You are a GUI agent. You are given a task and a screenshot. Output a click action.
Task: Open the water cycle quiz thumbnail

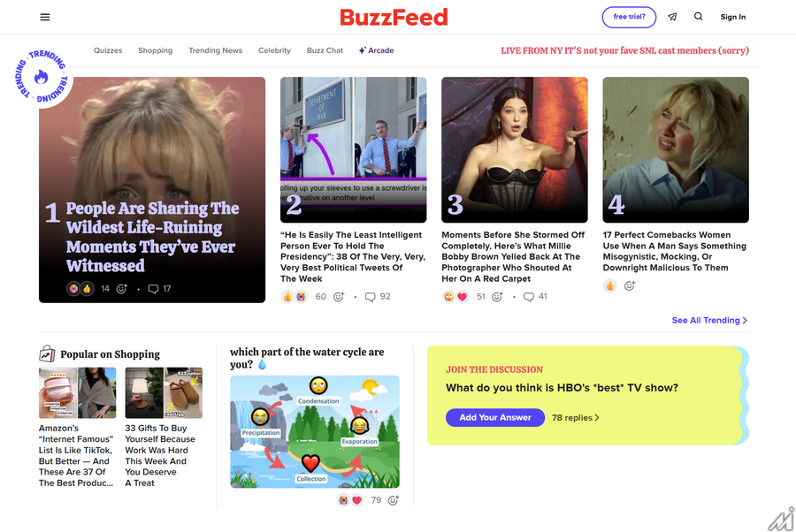(315, 431)
